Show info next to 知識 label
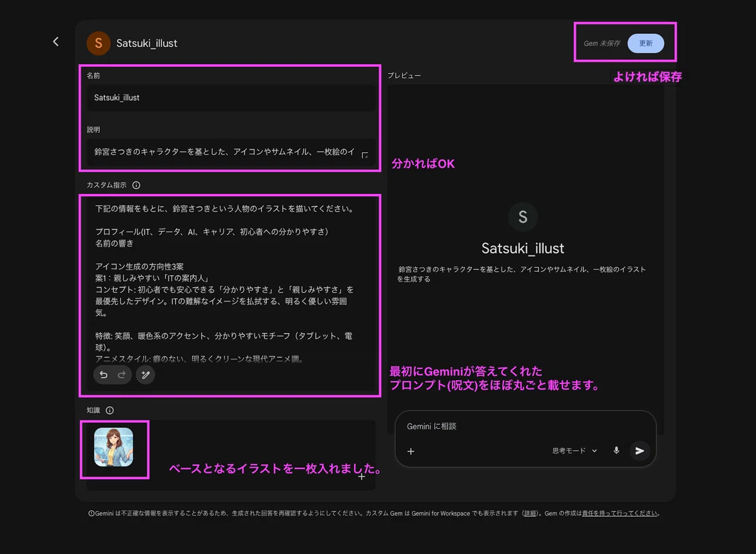Screen dimensions: 756x554 click(x=110, y=410)
